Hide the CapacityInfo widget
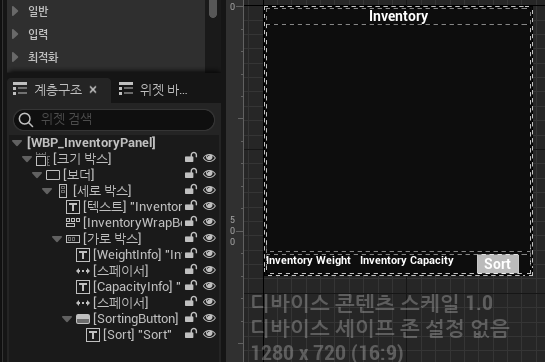Viewport: 545px width, 362px height. click(x=209, y=286)
